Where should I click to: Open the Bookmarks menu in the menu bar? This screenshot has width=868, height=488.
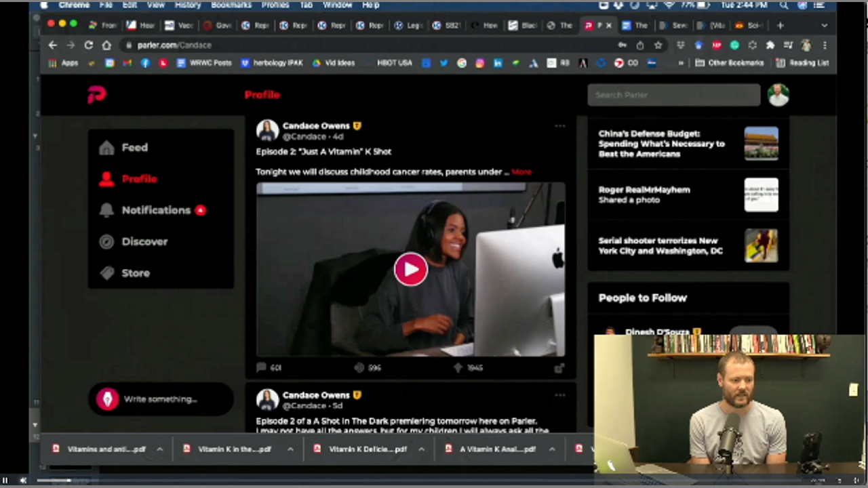(231, 5)
